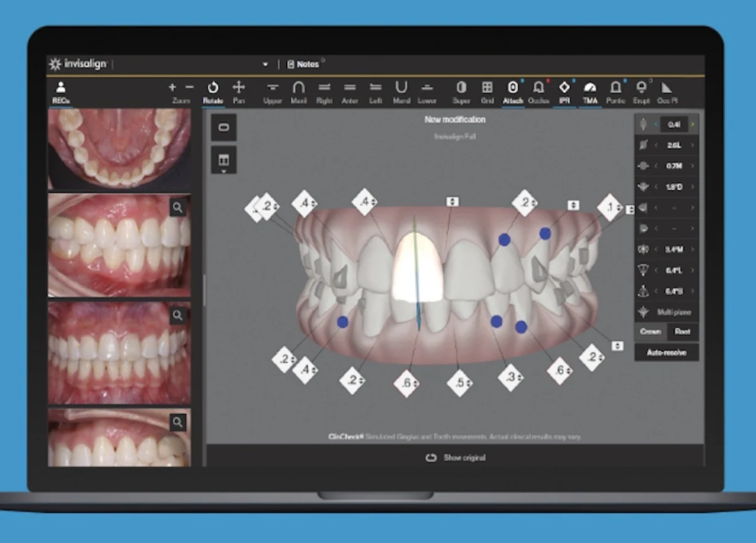Switch to the Lower arch view
Image resolution: width=756 pixels, height=543 pixels.
point(427,92)
